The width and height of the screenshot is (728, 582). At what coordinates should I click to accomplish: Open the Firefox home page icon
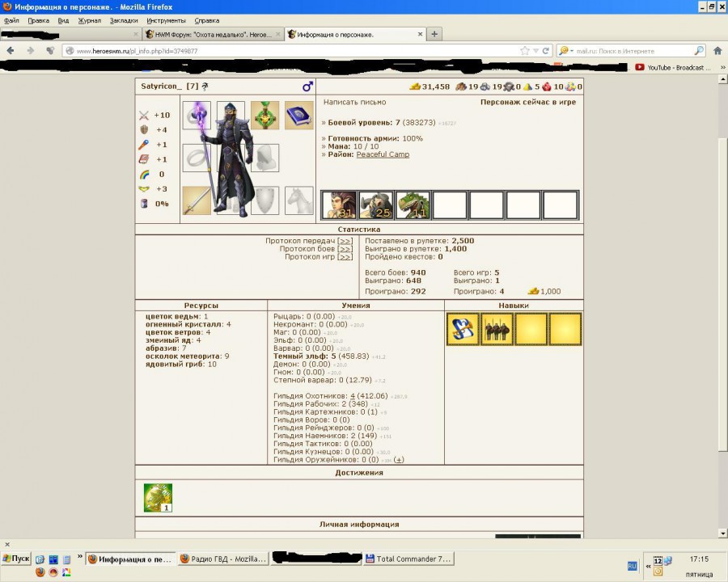coord(717,51)
